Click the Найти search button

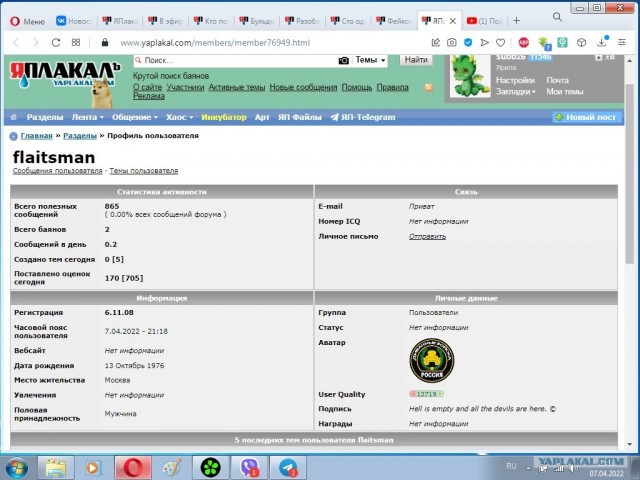[x=416, y=60]
